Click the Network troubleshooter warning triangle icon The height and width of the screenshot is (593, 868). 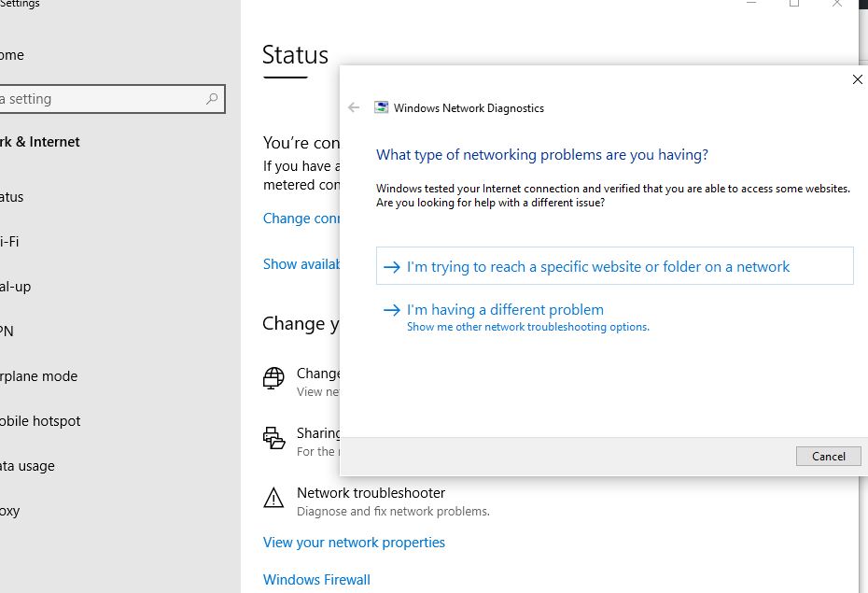click(273, 497)
